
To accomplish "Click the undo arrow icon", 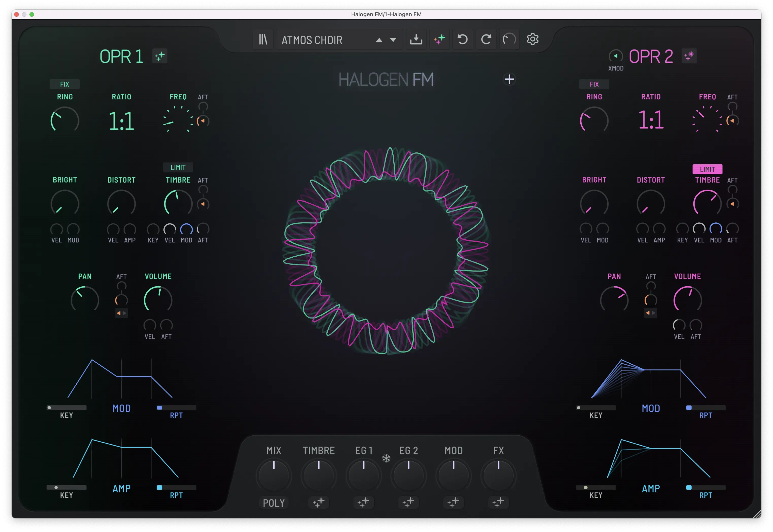I will coord(462,39).
